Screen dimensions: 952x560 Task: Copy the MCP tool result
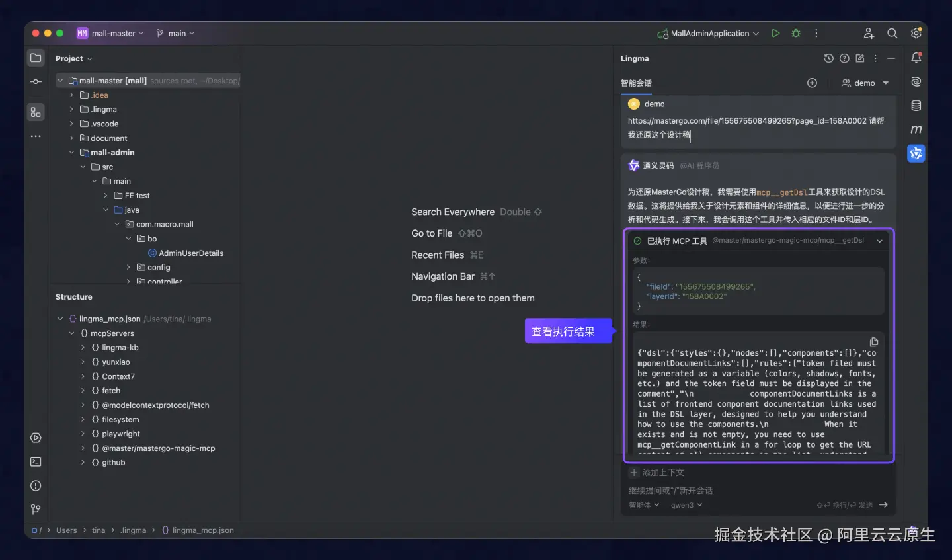pyautogui.click(x=874, y=342)
